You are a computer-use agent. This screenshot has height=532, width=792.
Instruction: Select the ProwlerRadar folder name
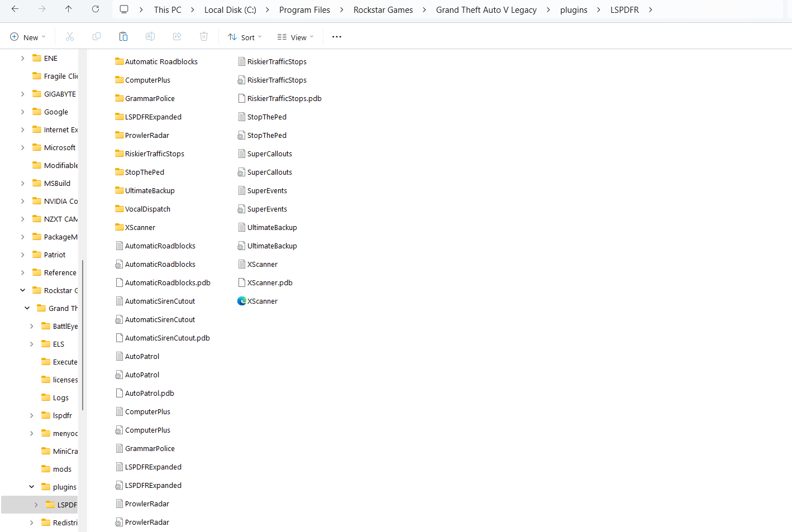coord(147,135)
